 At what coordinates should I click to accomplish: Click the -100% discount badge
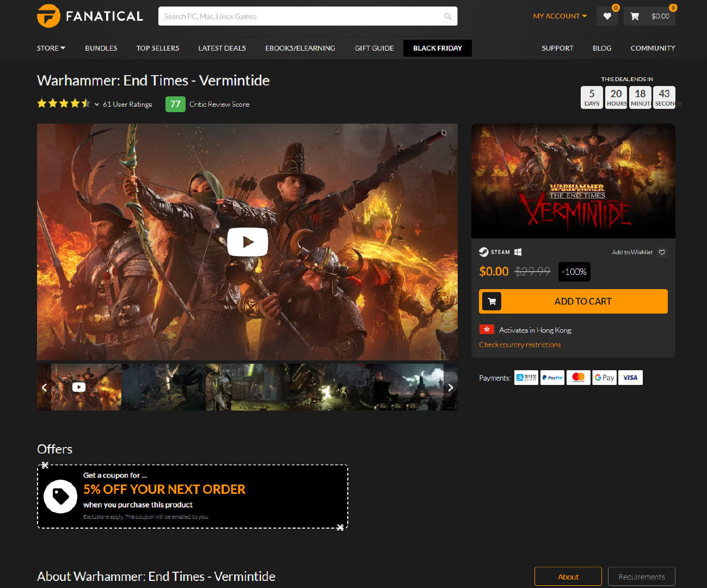coord(574,272)
